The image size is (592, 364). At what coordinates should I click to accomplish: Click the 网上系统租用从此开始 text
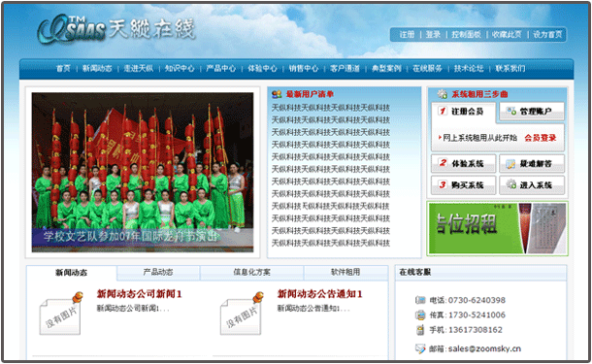click(x=479, y=138)
